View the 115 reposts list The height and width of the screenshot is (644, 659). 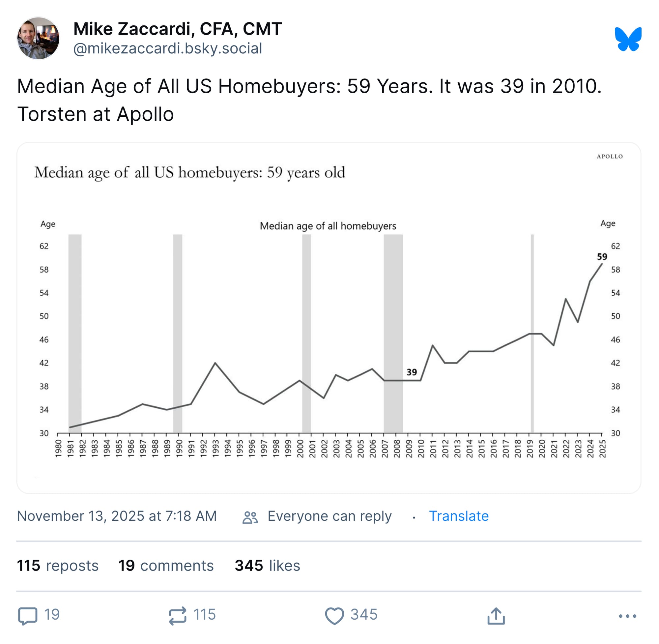tap(57, 566)
